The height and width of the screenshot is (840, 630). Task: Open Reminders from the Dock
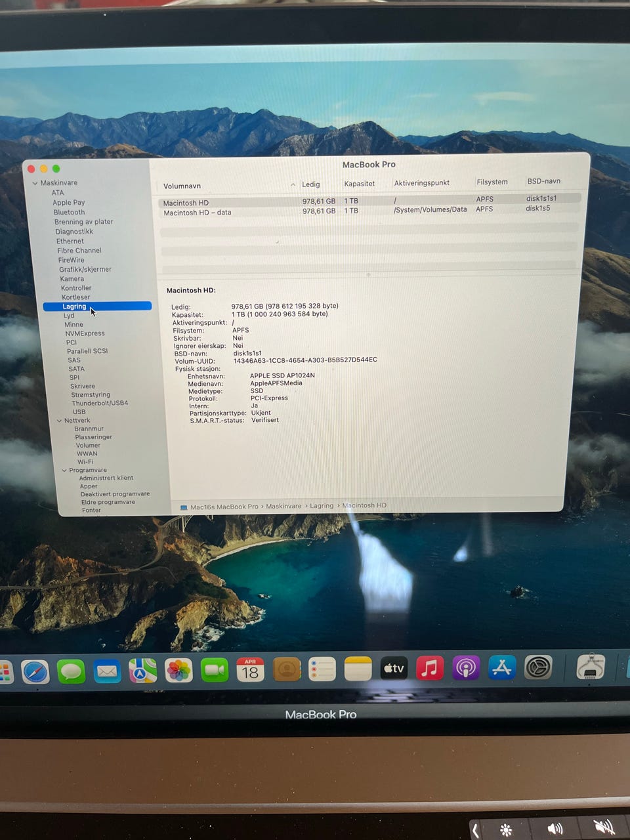(x=322, y=669)
